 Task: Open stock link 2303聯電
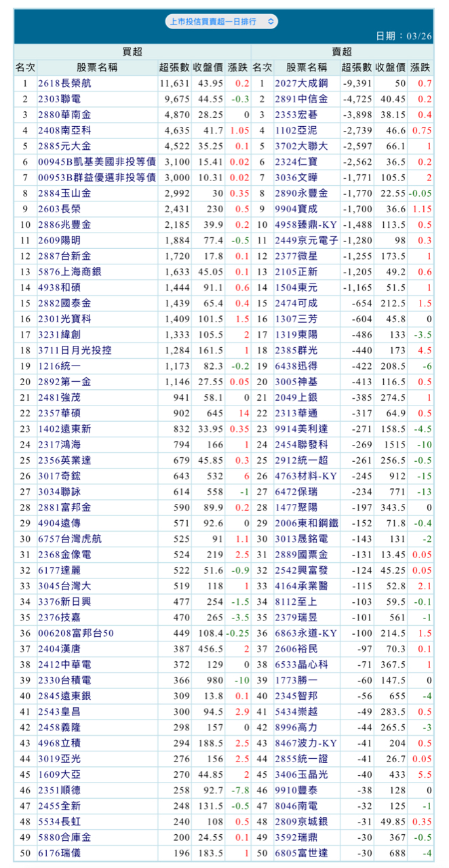click(x=58, y=99)
